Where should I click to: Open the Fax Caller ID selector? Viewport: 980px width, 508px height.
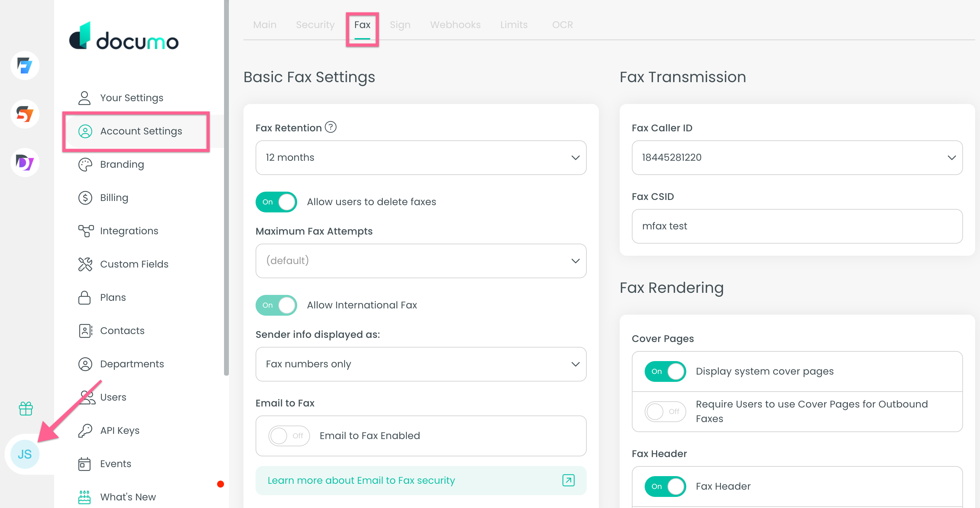[x=797, y=157]
